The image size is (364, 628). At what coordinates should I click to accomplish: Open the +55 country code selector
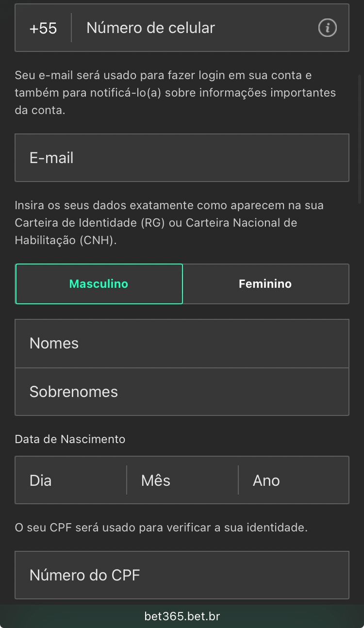click(43, 28)
